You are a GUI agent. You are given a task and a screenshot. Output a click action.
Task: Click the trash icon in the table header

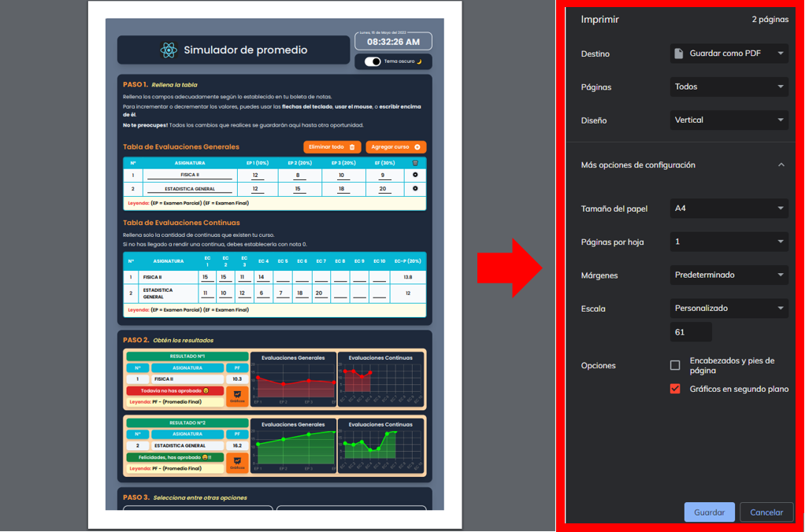click(415, 163)
